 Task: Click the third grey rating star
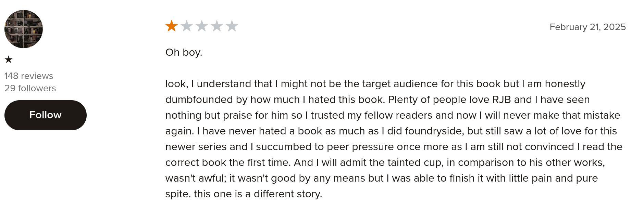pos(202,26)
